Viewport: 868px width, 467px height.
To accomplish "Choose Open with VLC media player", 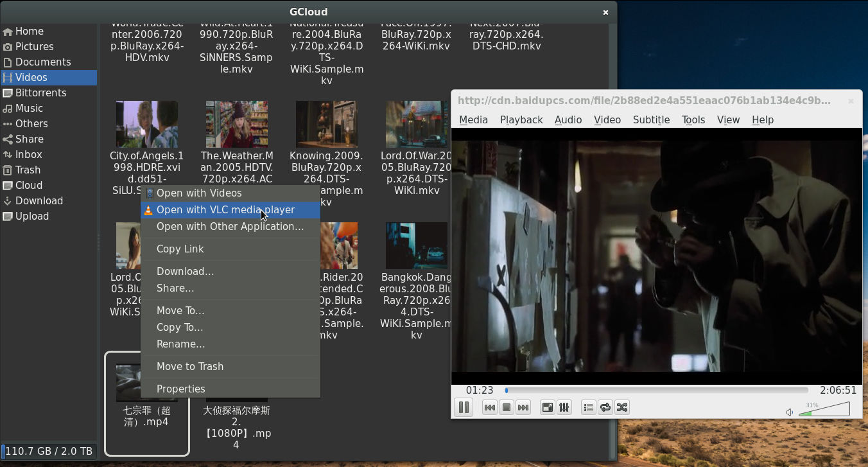I will point(230,209).
